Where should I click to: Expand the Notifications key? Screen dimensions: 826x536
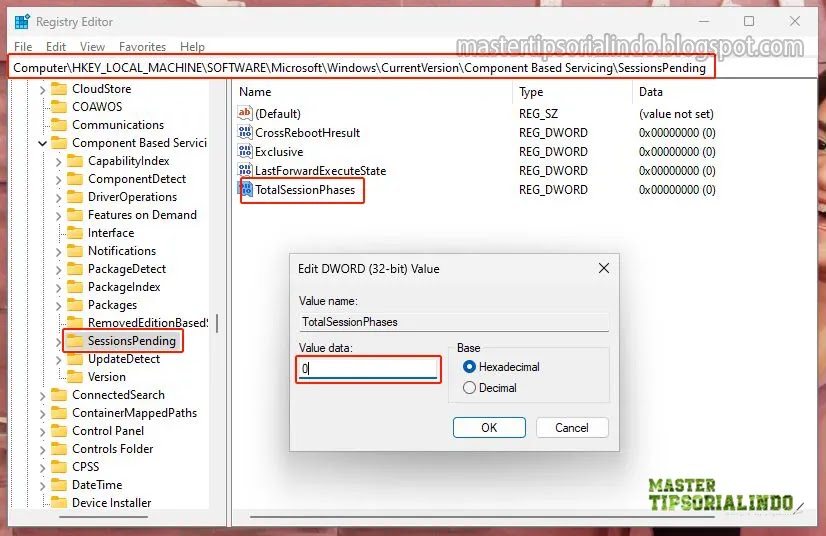58,252
